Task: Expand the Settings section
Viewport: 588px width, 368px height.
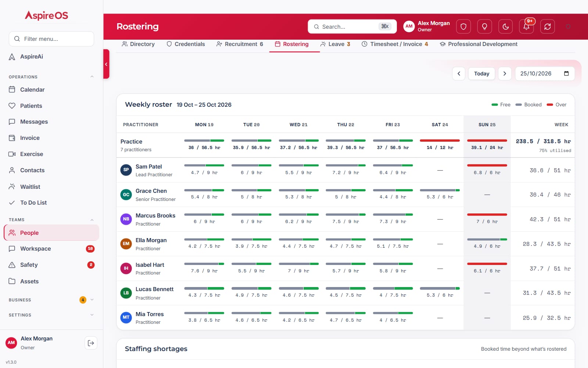Action: pos(92,315)
